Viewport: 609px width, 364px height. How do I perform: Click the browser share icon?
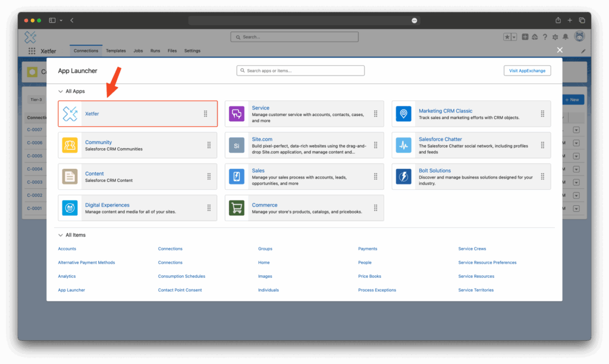point(558,20)
